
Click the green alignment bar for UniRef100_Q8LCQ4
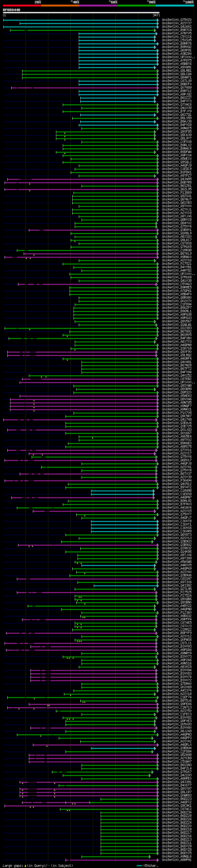coord(90,74)
